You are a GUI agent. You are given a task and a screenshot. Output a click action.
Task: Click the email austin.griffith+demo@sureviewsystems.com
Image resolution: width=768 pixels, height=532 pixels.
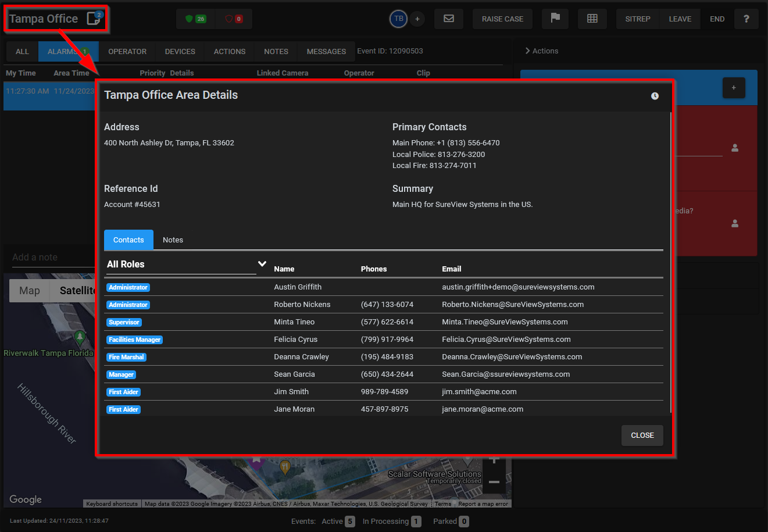[518, 287]
